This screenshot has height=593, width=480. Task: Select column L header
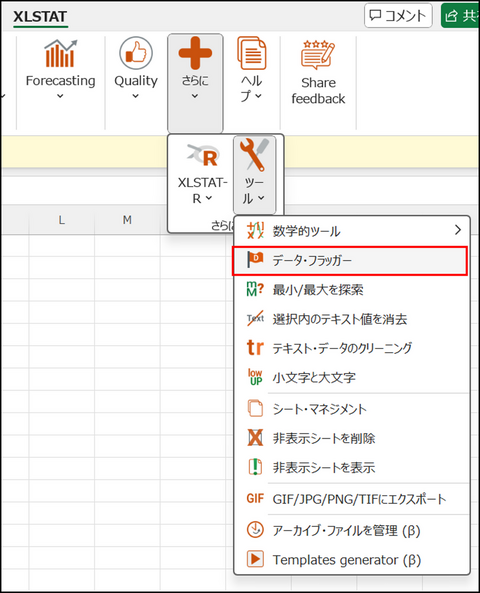pos(61,220)
